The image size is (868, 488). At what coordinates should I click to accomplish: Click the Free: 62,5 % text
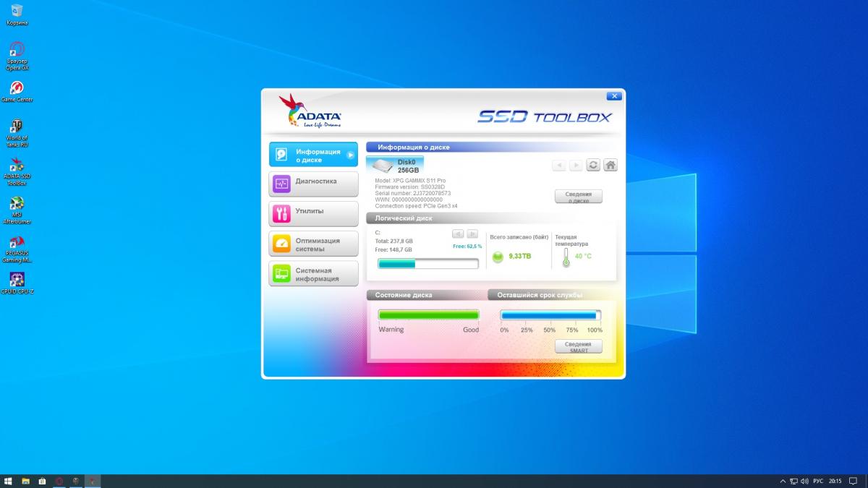click(467, 247)
